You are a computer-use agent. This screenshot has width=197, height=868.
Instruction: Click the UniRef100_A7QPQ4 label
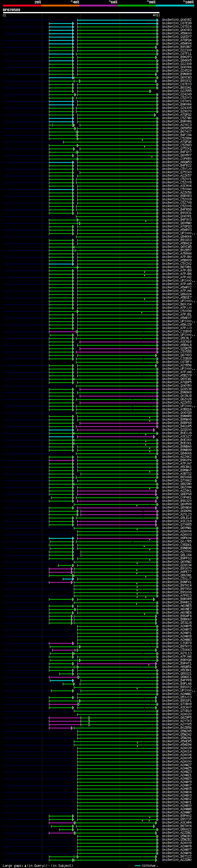pyautogui.click(x=177, y=40)
